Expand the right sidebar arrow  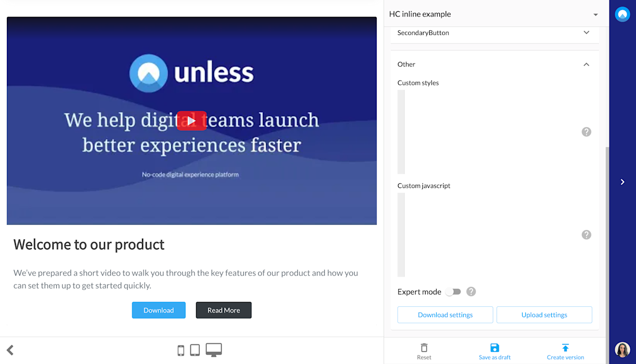(622, 182)
